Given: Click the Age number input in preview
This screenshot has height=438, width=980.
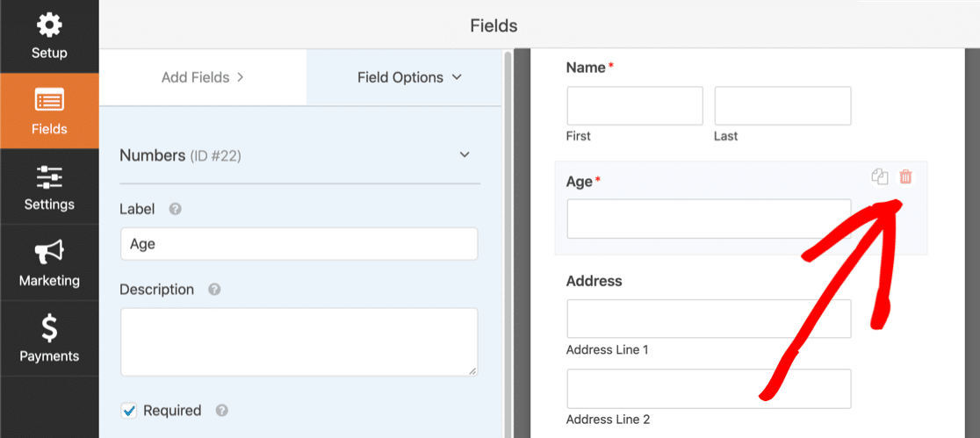Looking at the screenshot, I should [x=709, y=219].
